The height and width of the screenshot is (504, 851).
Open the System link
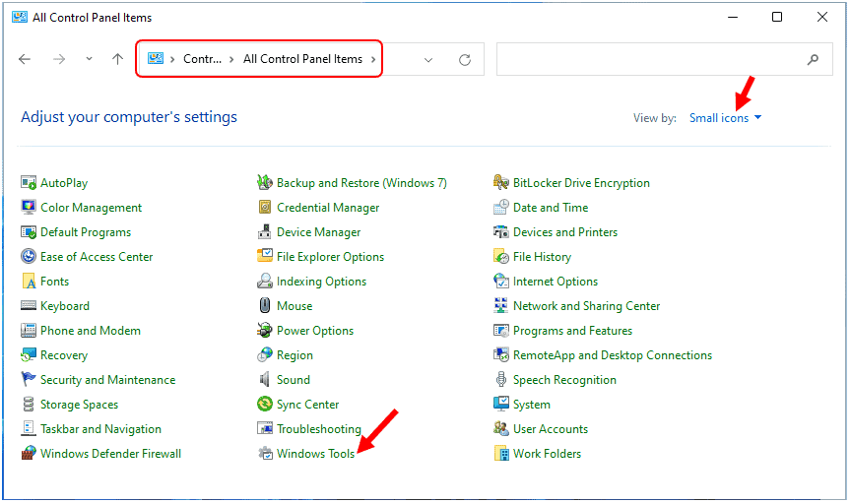[x=531, y=405]
